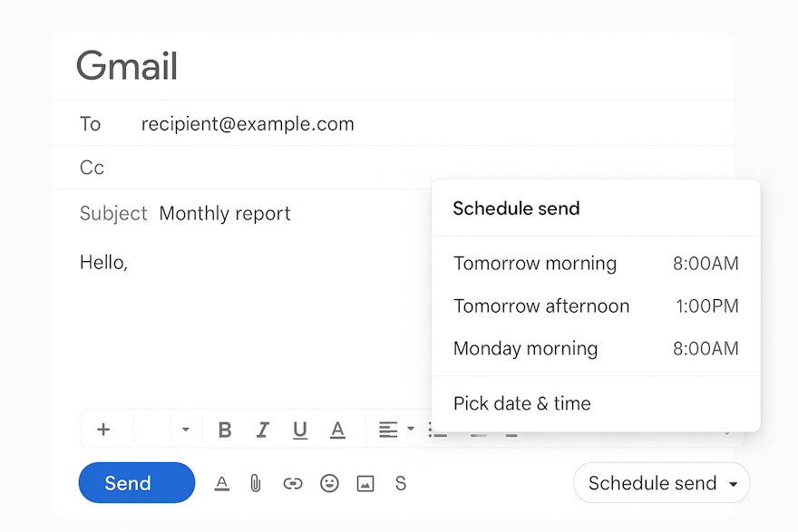Viewport: 798px width, 532px height.
Task: Open the font size dropdown in the toolbar
Action: [186, 429]
